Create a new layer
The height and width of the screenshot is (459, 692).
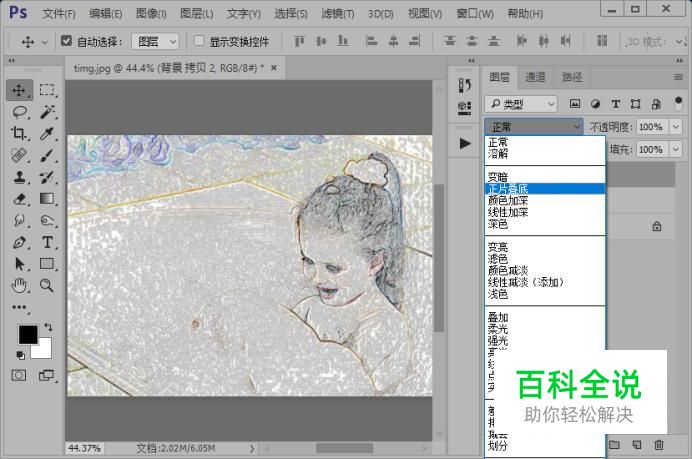pos(636,445)
